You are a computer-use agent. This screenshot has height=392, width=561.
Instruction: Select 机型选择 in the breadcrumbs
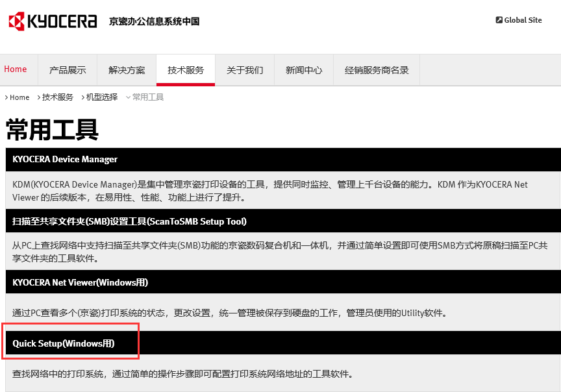[x=102, y=97]
